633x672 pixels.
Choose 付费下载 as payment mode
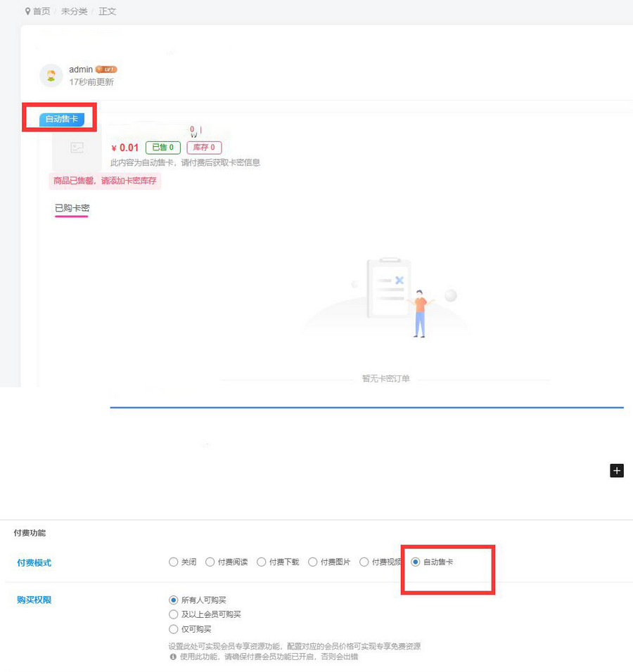pyautogui.click(x=262, y=562)
